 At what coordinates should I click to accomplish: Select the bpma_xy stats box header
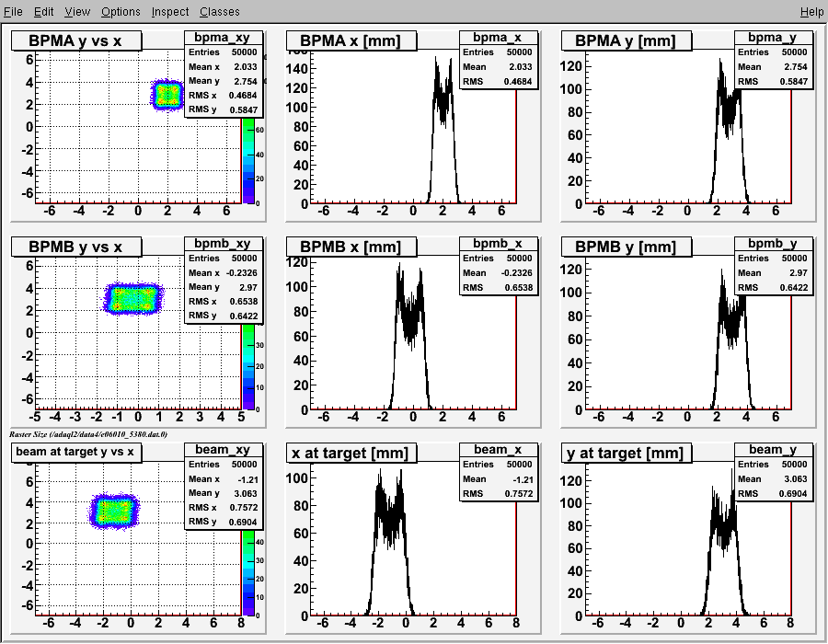(x=223, y=38)
